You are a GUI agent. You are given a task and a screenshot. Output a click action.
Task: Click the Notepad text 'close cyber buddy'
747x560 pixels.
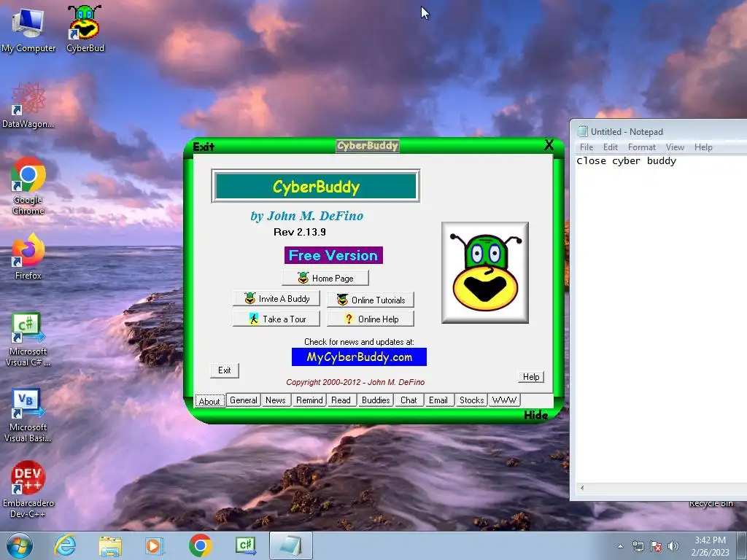627,161
